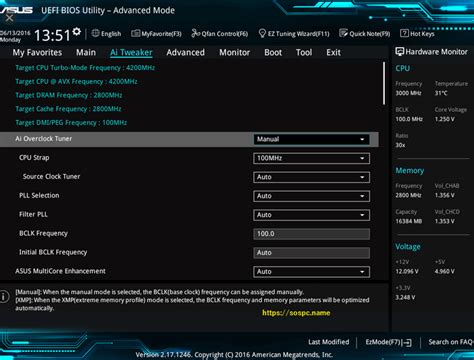Click the Ai Overclock Tuner label

pyautogui.click(x=44, y=139)
